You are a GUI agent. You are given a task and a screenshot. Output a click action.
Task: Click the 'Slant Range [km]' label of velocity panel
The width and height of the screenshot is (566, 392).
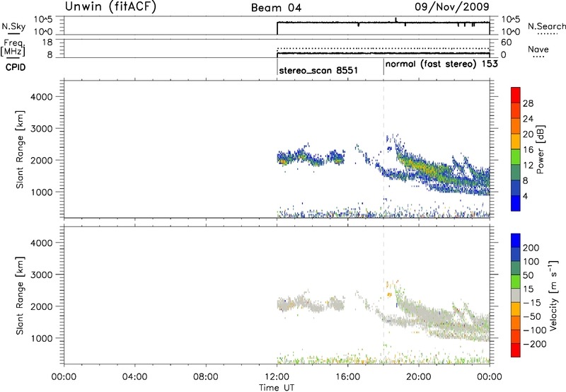[20, 296]
